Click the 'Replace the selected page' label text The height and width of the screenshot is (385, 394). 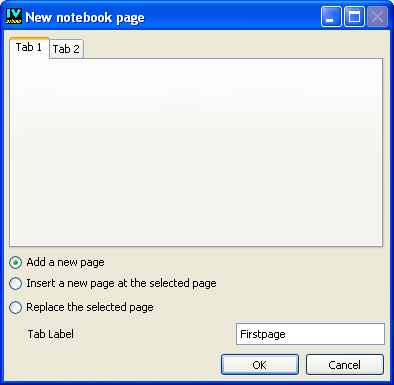coord(90,307)
